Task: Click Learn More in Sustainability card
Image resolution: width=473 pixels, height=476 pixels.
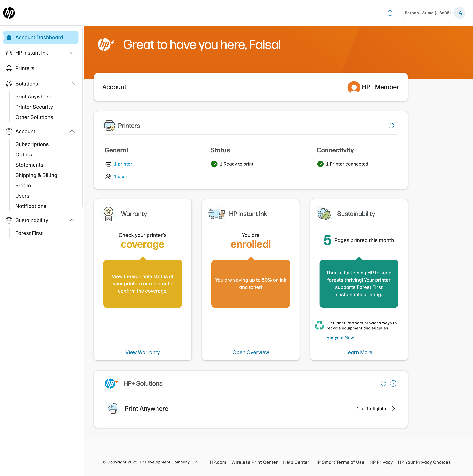Action: tap(359, 352)
